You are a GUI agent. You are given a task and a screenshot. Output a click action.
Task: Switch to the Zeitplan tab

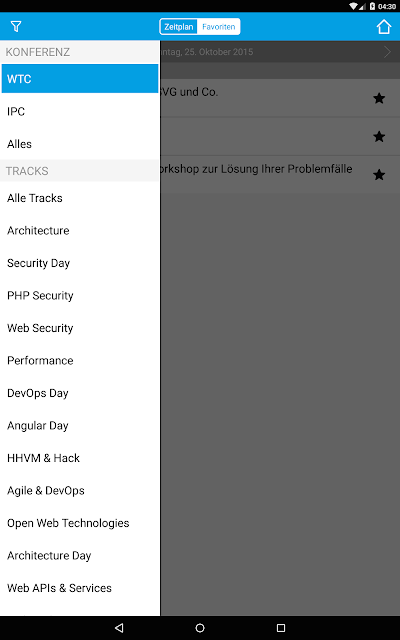[x=179, y=27]
